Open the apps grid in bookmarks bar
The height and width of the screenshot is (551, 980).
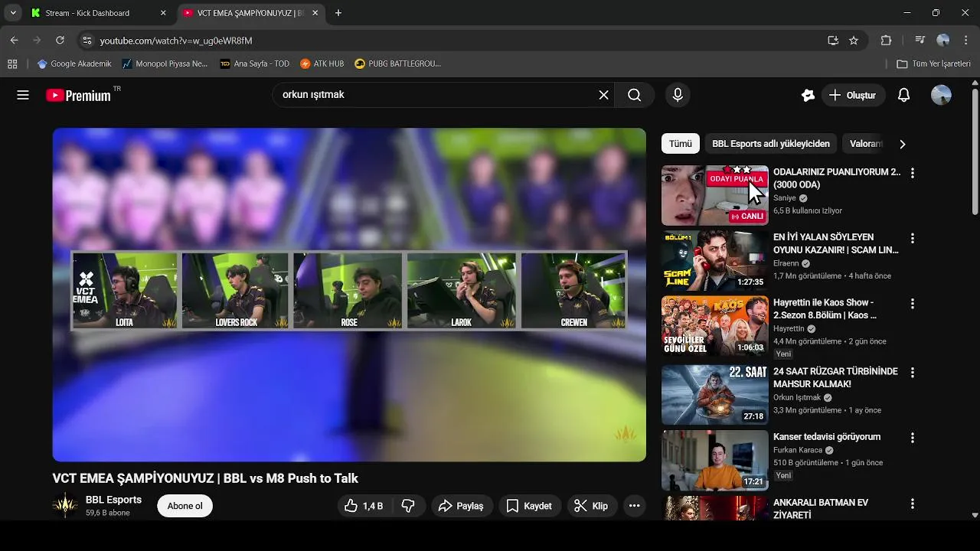[12, 64]
